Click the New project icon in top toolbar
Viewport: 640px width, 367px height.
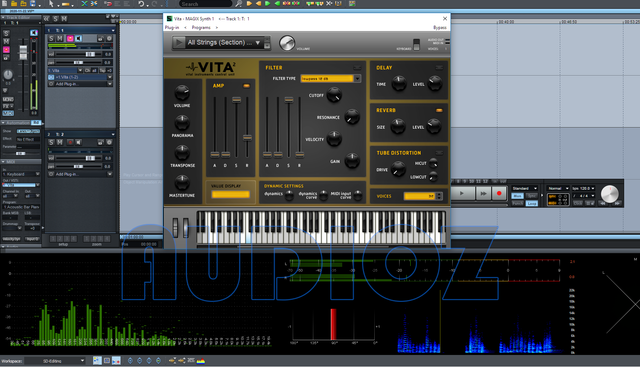click(4, 3)
